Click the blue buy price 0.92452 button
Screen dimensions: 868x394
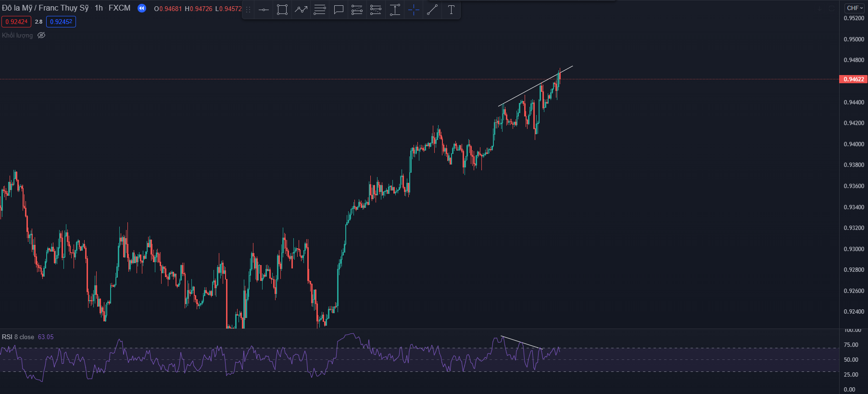pos(61,22)
